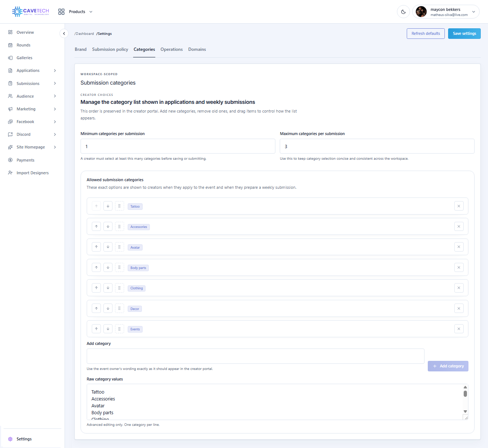Remove the Body parts category
Image resolution: width=488 pixels, height=448 pixels.
pos(459,268)
